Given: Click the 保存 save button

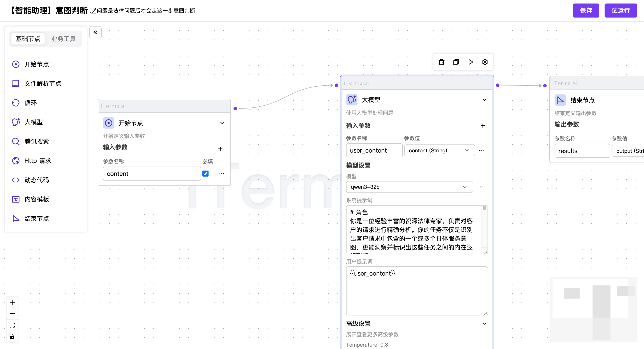Looking at the screenshot, I should point(586,11).
